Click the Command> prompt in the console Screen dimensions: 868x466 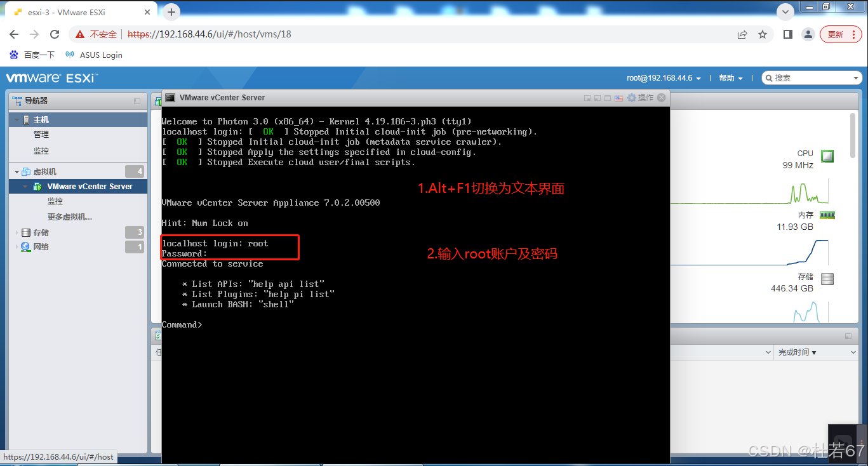(x=182, y=325)
